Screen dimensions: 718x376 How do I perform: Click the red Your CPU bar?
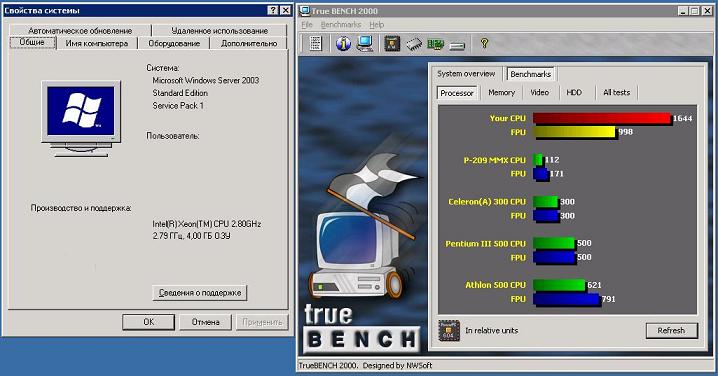click(x=602, y=119)
